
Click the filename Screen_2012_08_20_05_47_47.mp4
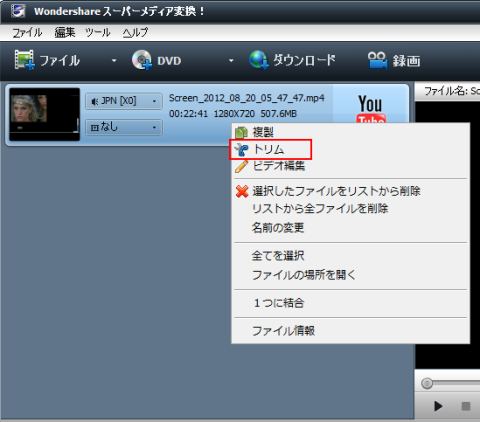tap(247, 98)
